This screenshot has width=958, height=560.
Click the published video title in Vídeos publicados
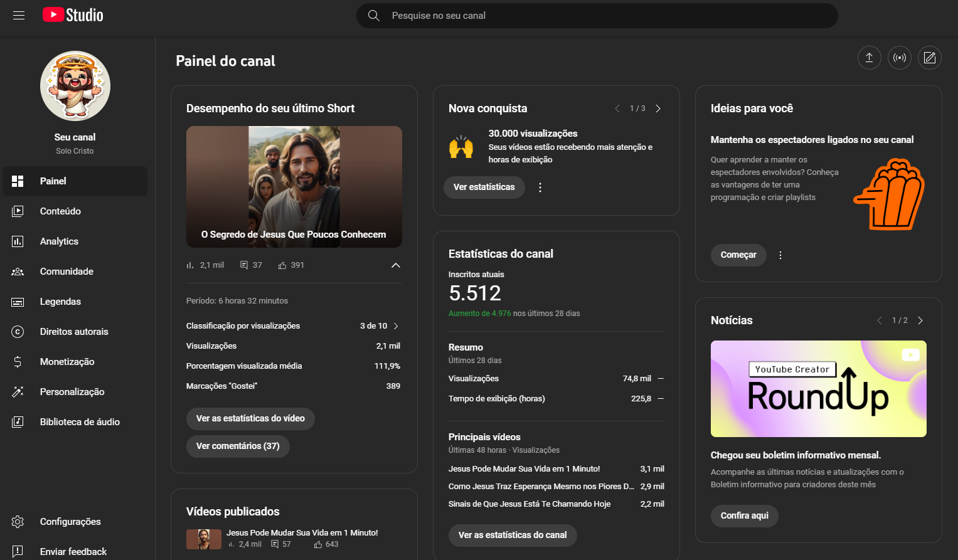[302, 533]
